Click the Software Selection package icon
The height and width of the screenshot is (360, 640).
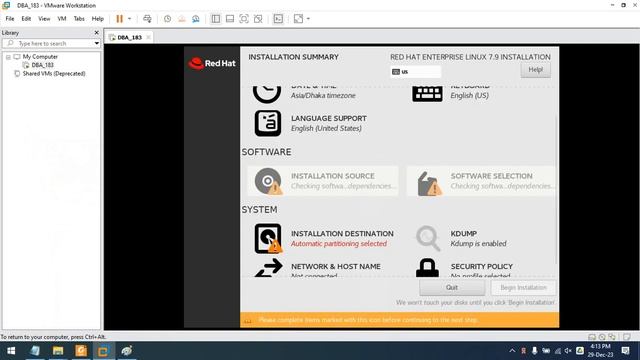[429, 183]
